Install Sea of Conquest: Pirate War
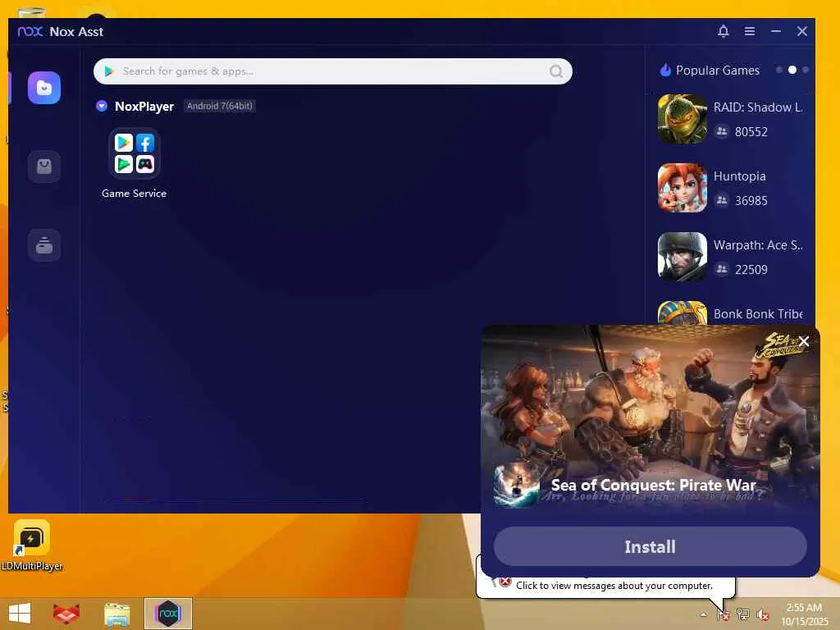 651,546
